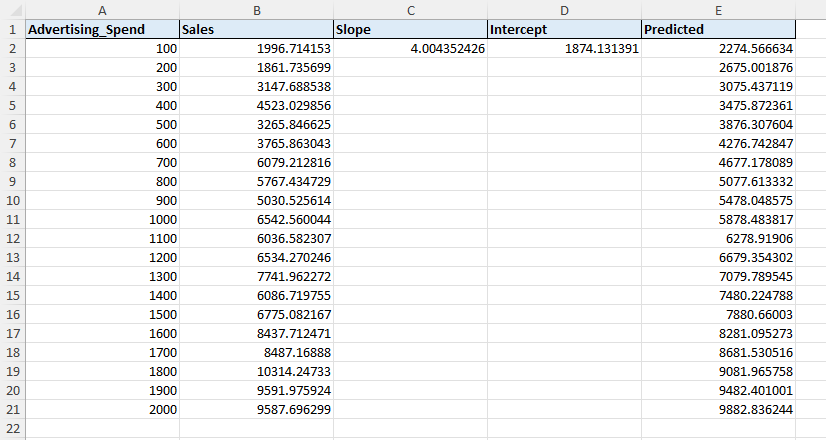Select advertising spend cell 100
The image size is (826, 440).
click(102, 48)
